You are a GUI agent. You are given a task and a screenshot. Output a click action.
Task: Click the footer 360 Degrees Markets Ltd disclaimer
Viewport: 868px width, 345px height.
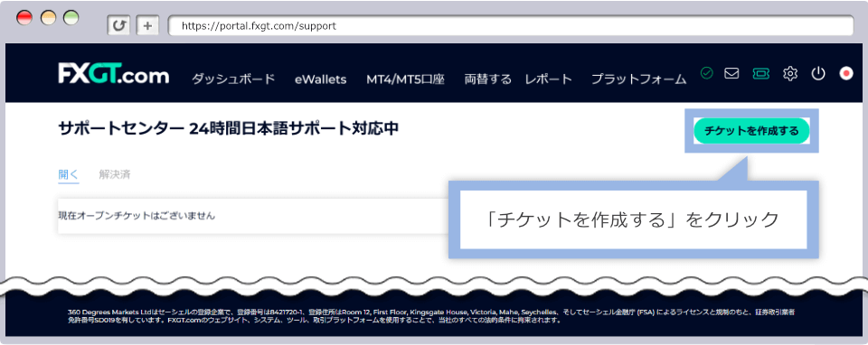tap(430, 316)
